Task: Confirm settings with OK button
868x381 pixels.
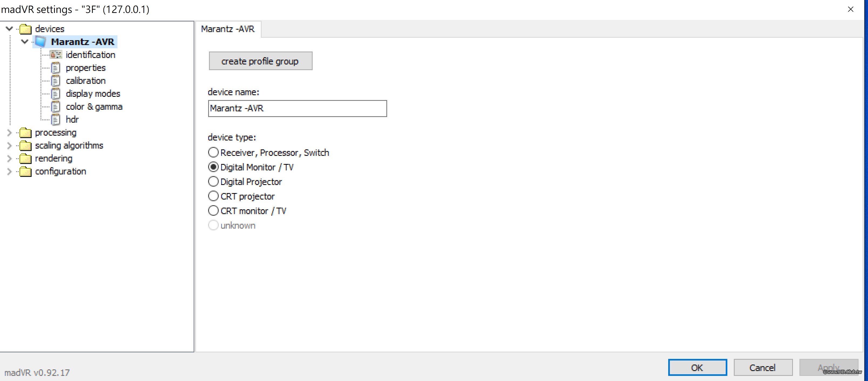Action: pyautogui.click(x=697, y=367)
